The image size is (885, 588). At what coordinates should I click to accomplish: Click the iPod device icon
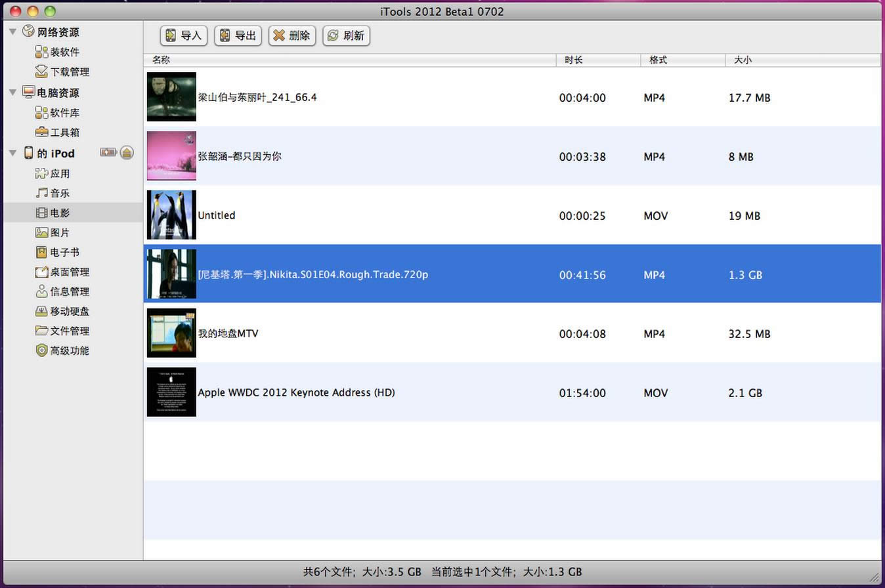coord(28,153)
